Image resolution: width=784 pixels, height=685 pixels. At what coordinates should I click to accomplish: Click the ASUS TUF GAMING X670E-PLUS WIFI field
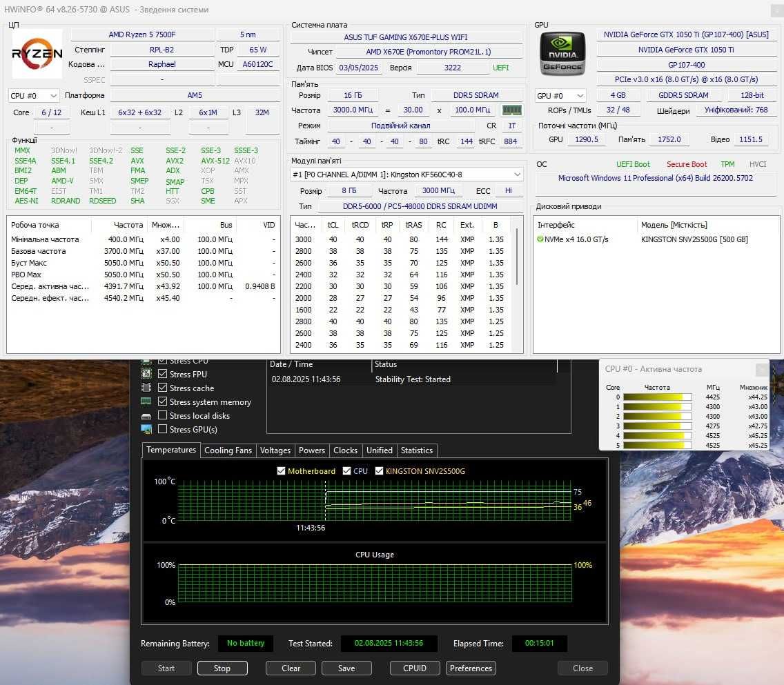tap(406, 37)
